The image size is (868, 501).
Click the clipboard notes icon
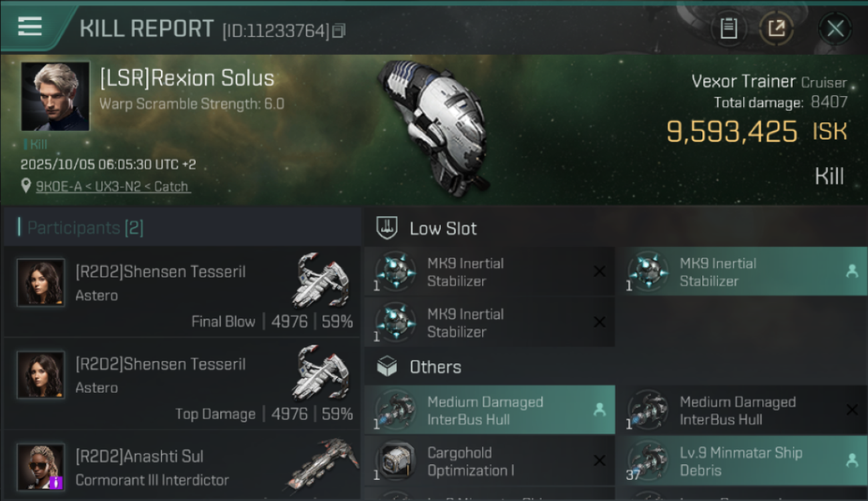tap(728, 29)
